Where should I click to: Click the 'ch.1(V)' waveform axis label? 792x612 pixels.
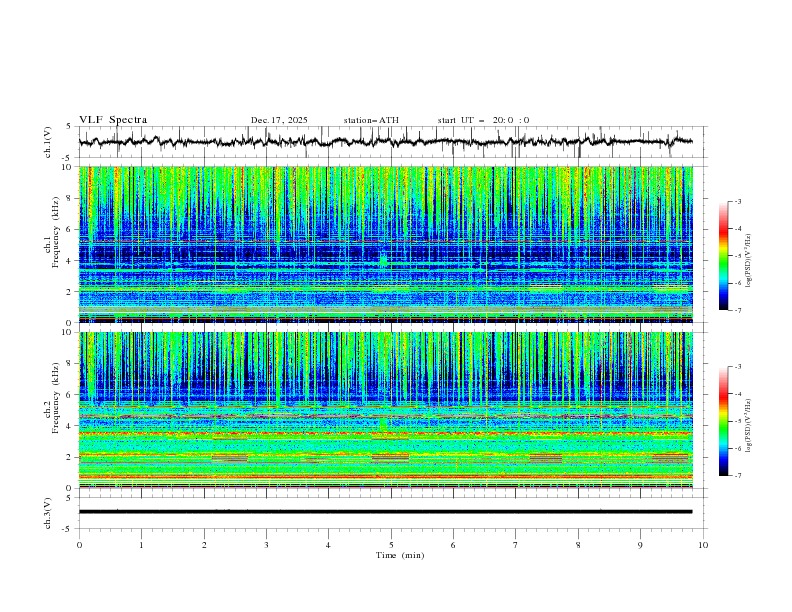click(48, 142)
